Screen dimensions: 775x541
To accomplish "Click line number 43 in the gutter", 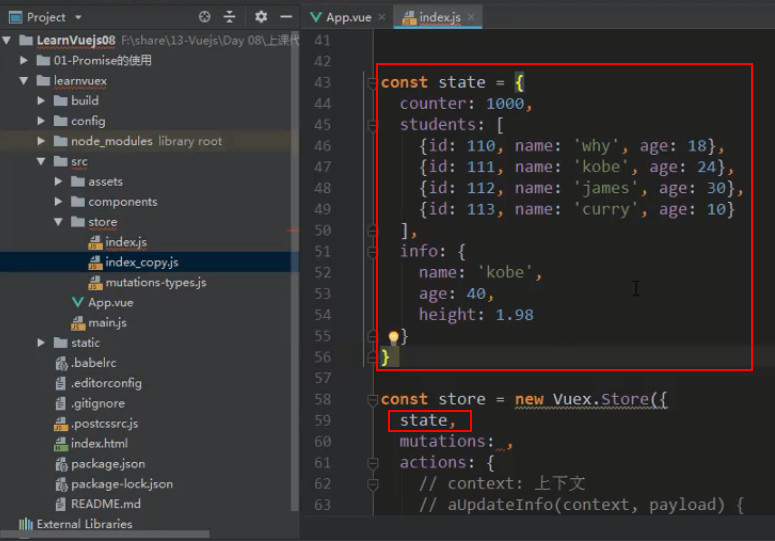I will (322, 83).
